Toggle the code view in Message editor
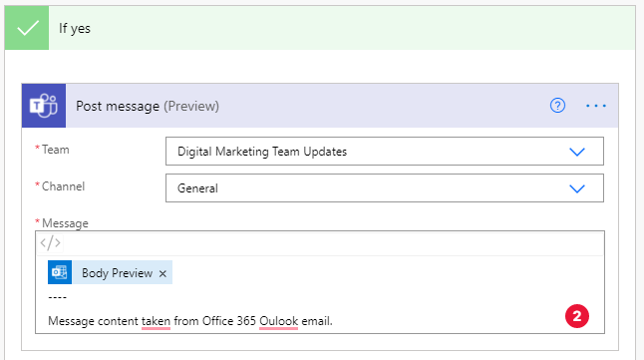This screenshot has width=644, height=360. [x=51, y=243]
